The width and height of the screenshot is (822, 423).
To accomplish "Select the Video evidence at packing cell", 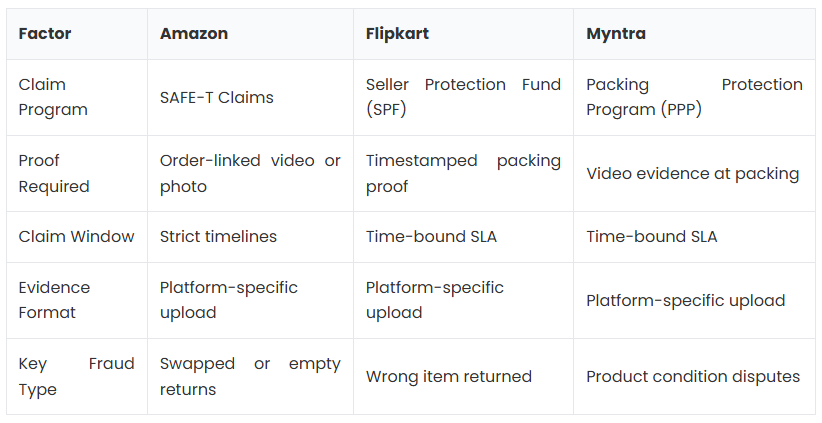I will [x=694, y=173].
